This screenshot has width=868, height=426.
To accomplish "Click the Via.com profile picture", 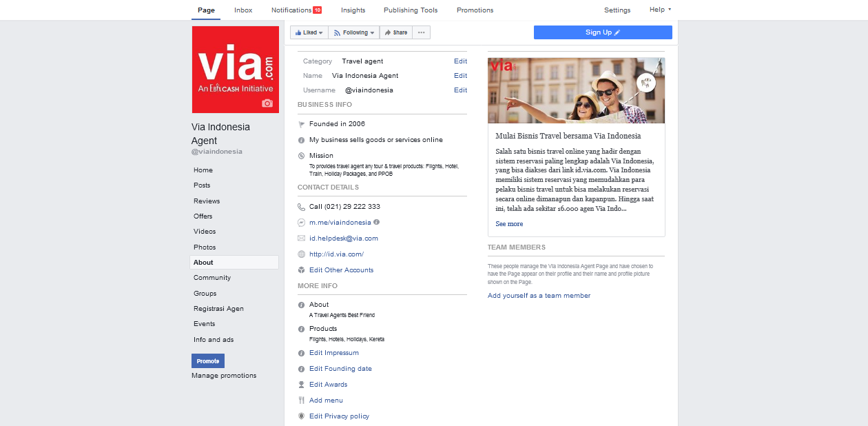I will pyautogui.click(x=235, y=70).
